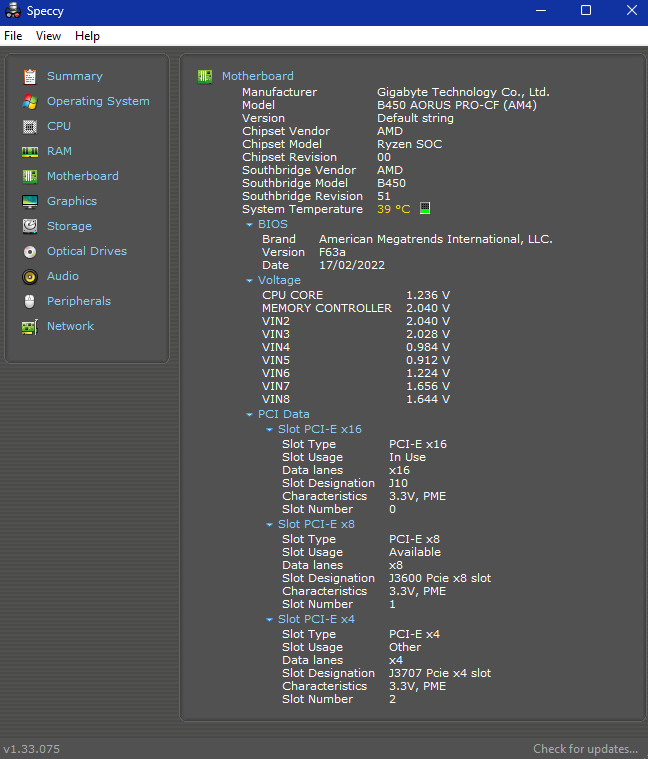Click the Slot PCI-E x4 heading
Viewport: 648px width, 759px height.
click(x=316, y=619)
